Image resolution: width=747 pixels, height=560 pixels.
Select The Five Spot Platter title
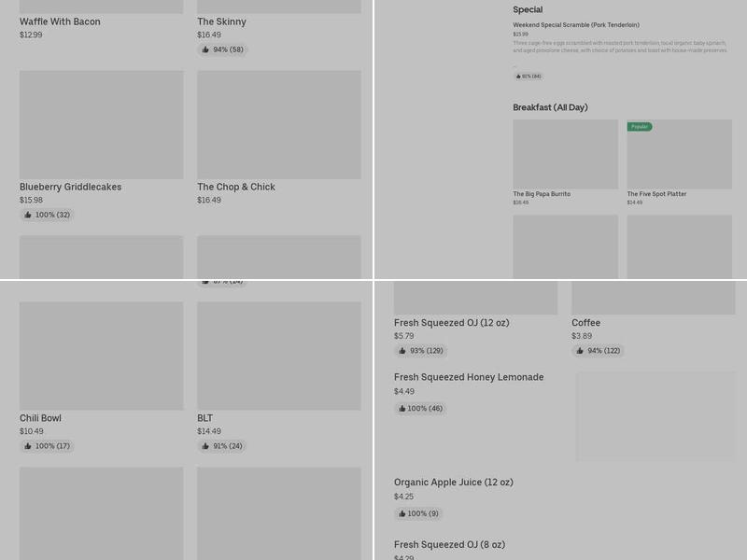tap(657, 194)
